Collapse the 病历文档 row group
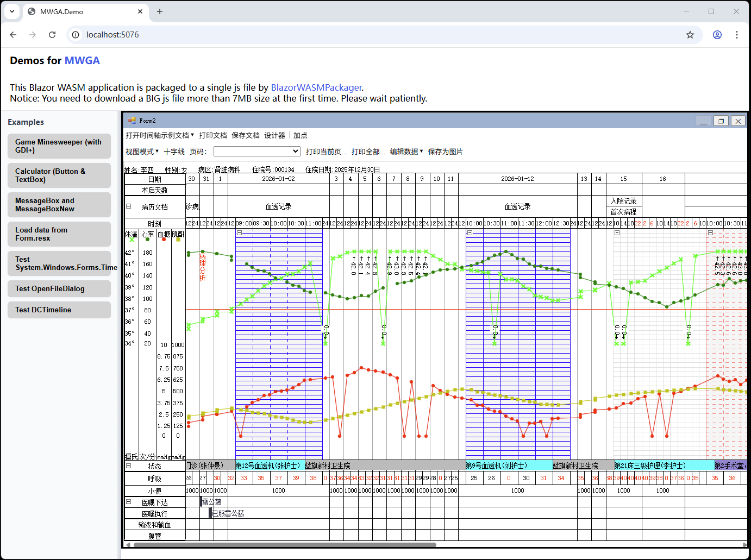The height and width of the screenshot is (560, 751). click(x=129, y=206)
